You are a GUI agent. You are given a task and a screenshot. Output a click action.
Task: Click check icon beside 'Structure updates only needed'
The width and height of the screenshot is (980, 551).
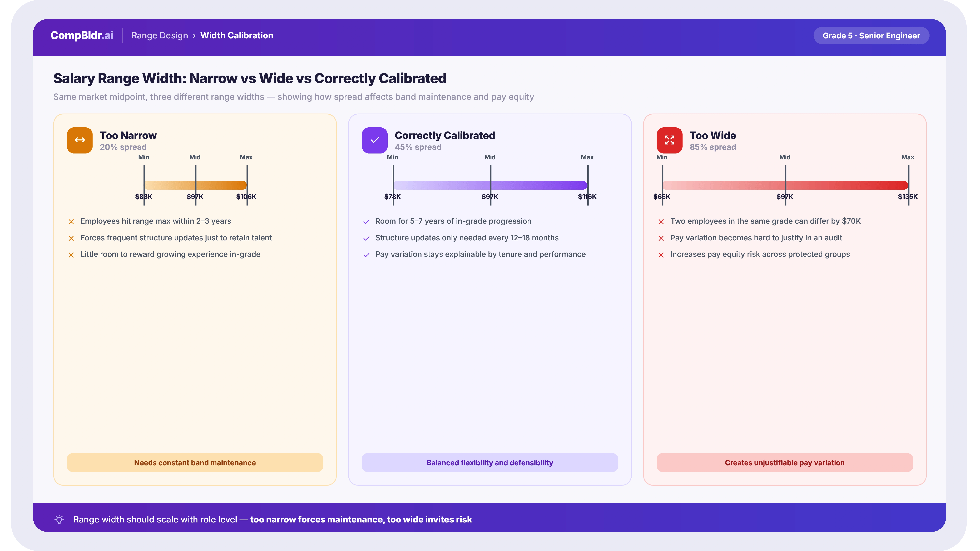tap(366, 238)
